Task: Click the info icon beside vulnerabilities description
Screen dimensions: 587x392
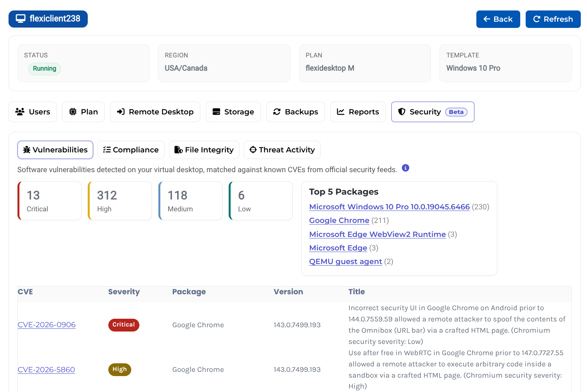Action: click(x=405, y=168)
